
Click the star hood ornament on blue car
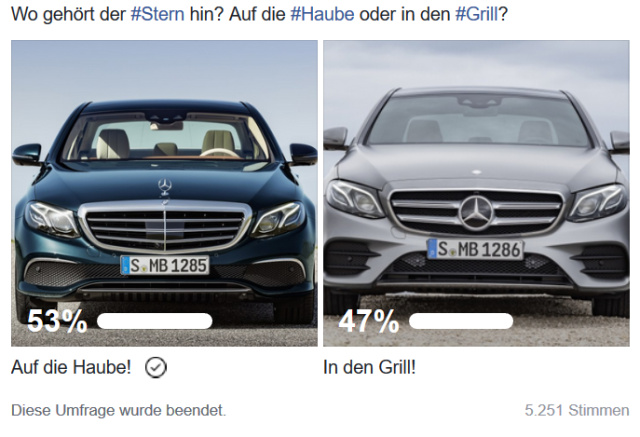(165, 187)
